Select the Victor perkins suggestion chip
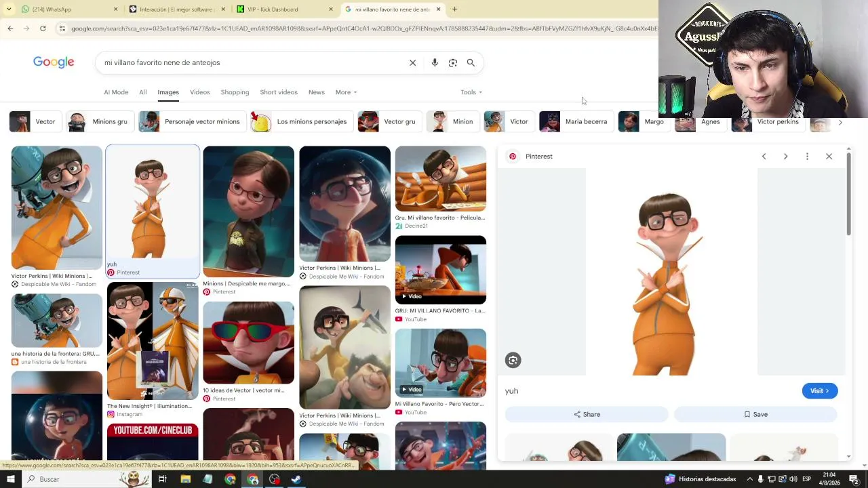 (x=768, y=122)
